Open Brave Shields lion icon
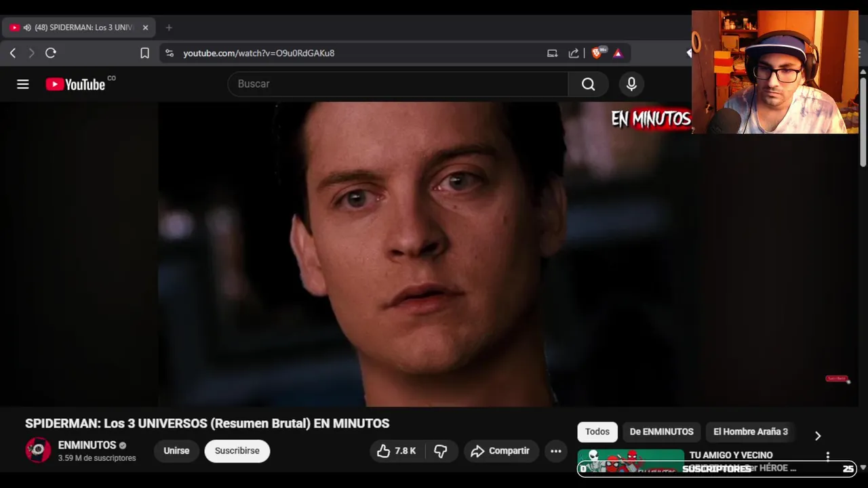Viewport: 868px width, 488px height. 597,52
